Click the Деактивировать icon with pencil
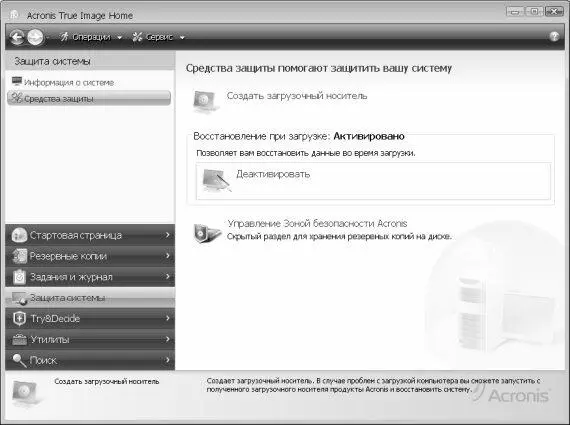This screenshot has height=425, width=570. tap(216, 180)
